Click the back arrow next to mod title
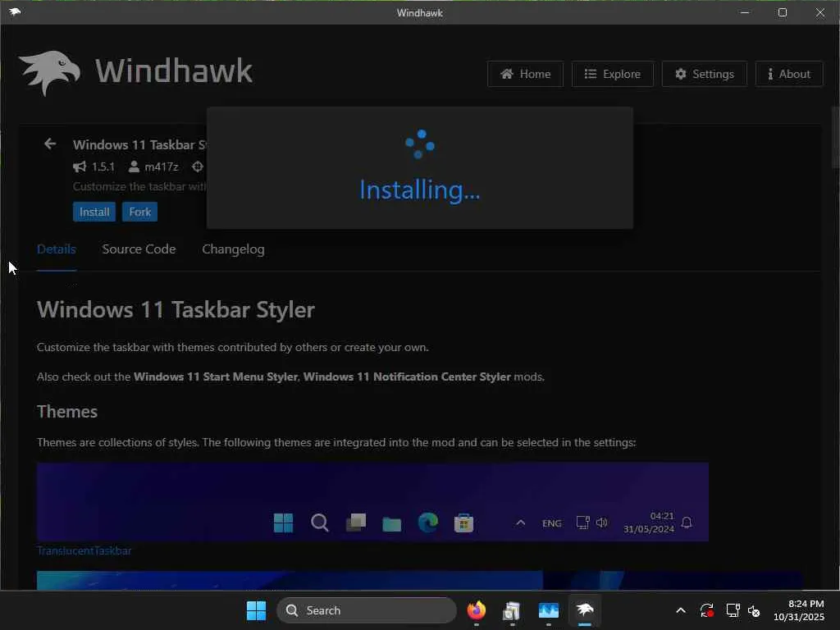The height and width of the screenshot is (630, 840). pyautogui.click(x=50, y=144)
